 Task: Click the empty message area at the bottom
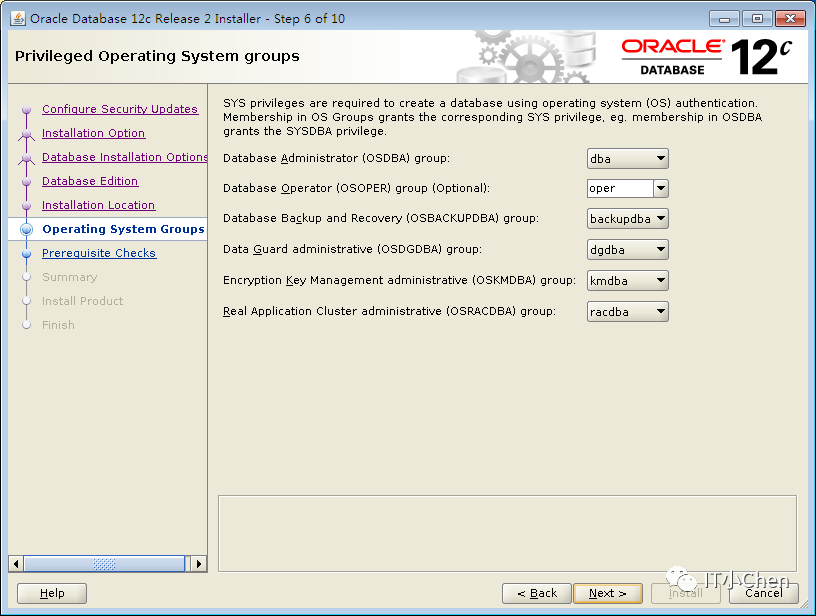click(507, 533)
